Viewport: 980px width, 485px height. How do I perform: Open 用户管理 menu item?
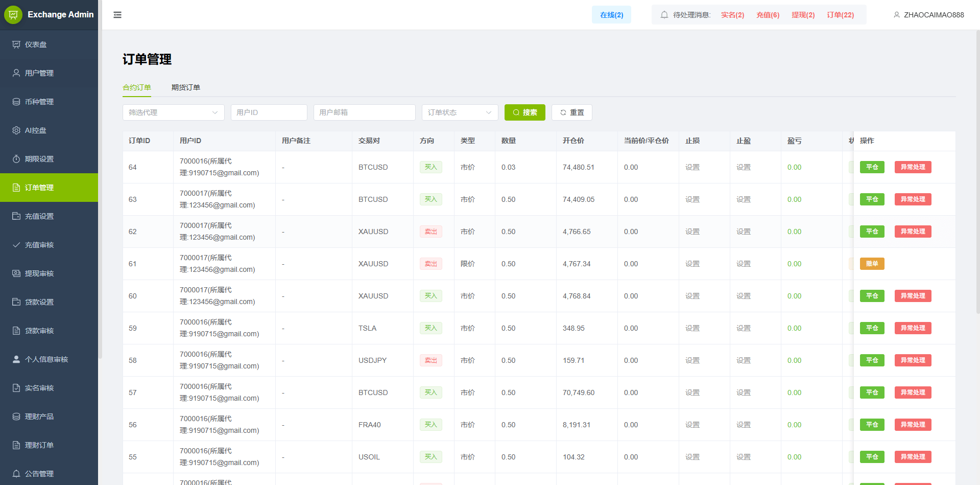(x=49, y=73)
